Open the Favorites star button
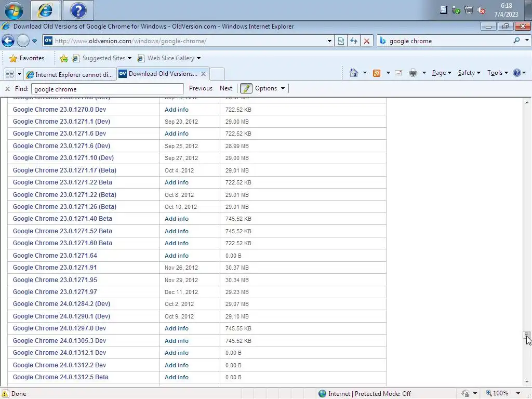 click(27, 58)
